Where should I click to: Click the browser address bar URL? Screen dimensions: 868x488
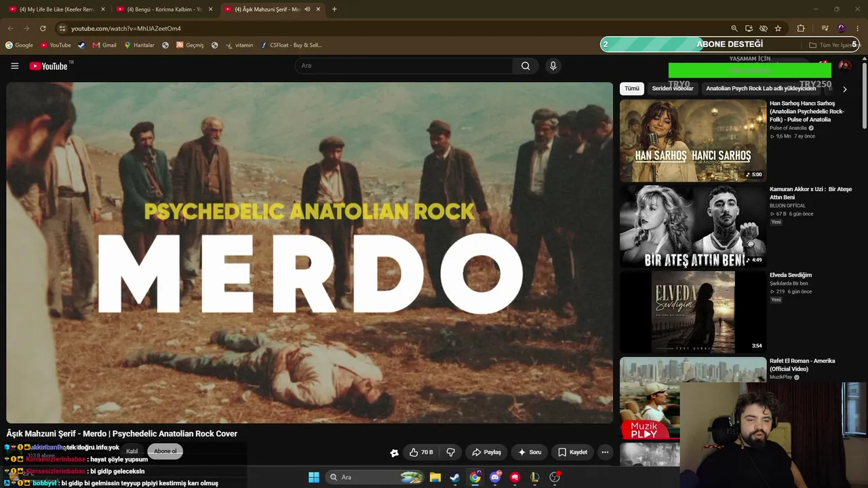[126, 28]
